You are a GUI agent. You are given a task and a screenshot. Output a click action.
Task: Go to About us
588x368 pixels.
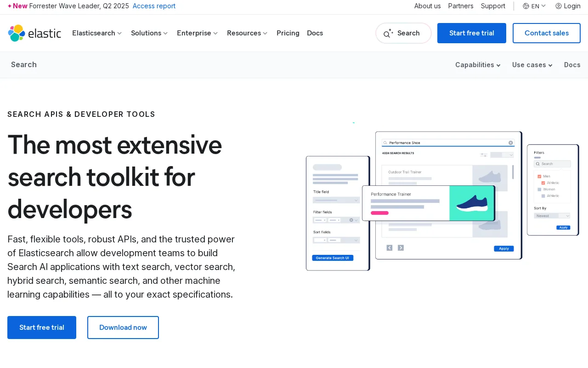click(427, 6)
